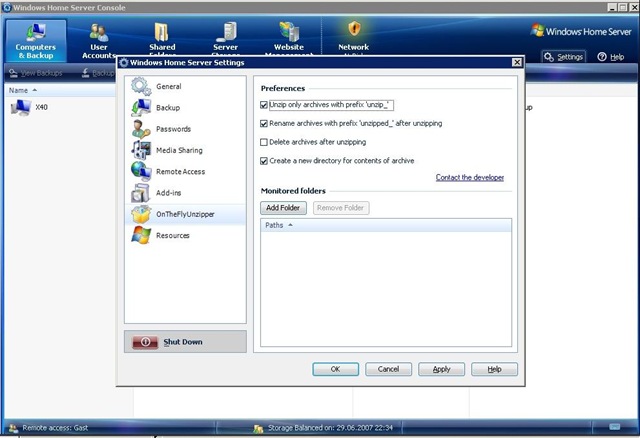
Task: Click the User Accounts icon
Action: tap(99, 33)
